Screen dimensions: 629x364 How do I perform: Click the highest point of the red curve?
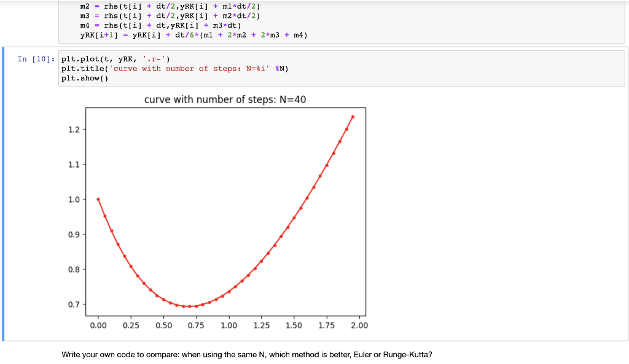(353, 117)
